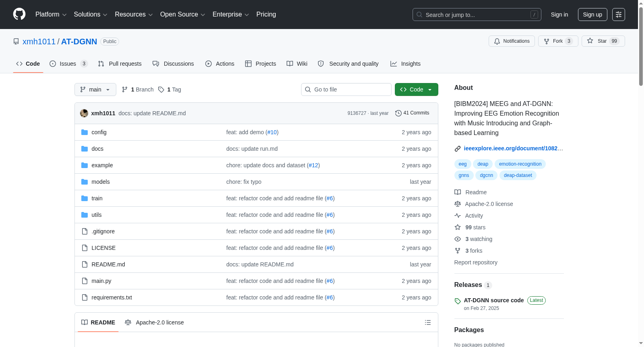Expand the Resources menu
The image size is (644, 347).
[134, 15]
